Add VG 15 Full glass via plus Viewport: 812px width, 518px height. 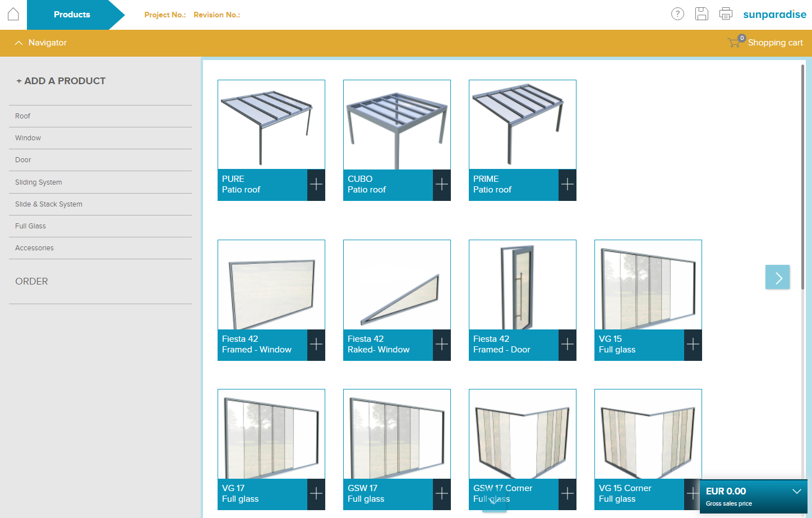coord(693,345)
